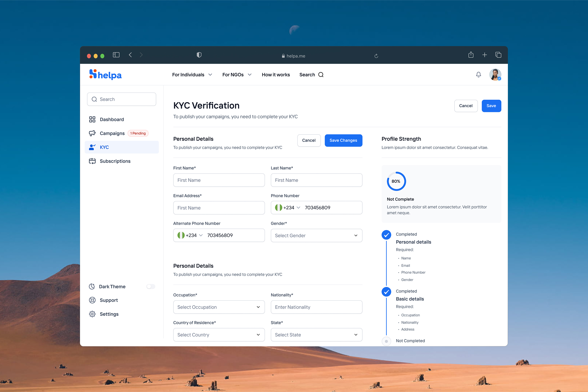Open the browser share icon
588x392 pixels.
point(471,54)
